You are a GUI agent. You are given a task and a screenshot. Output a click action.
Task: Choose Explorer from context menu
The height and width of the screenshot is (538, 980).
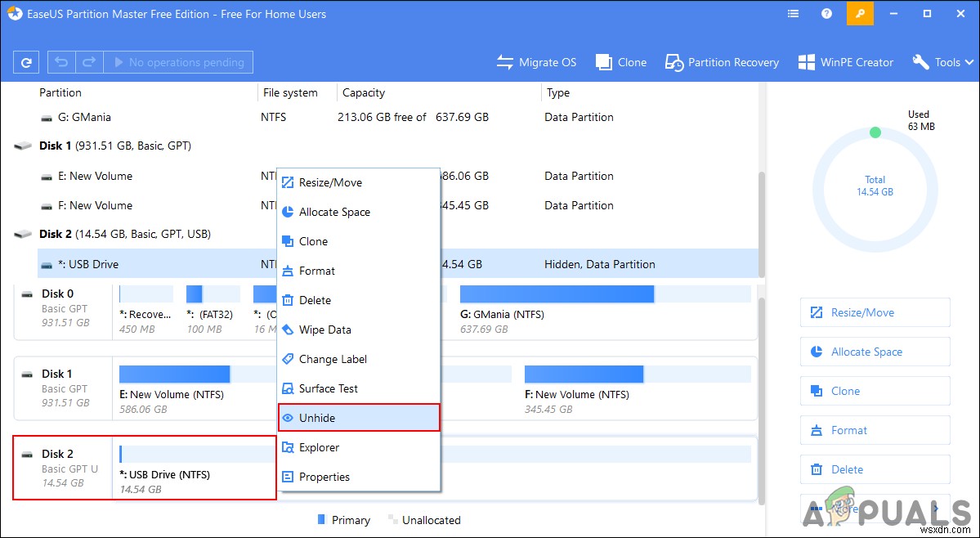(x=359, y=447)
